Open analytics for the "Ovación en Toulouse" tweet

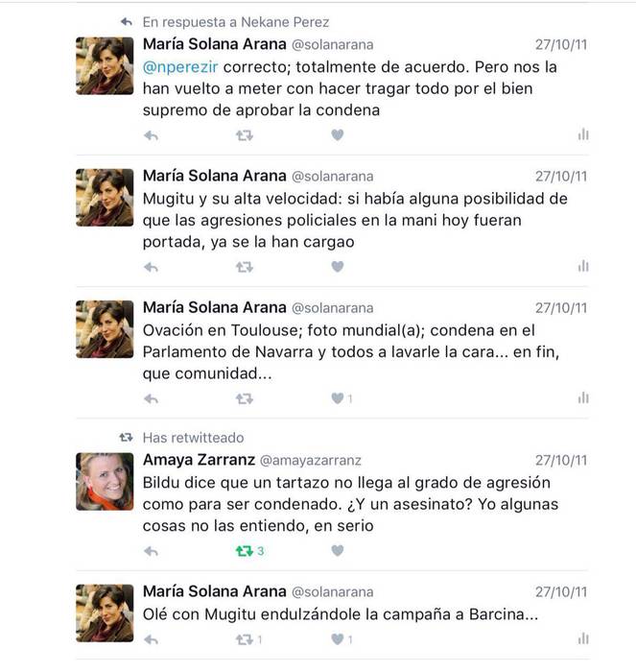click(583, 398)
